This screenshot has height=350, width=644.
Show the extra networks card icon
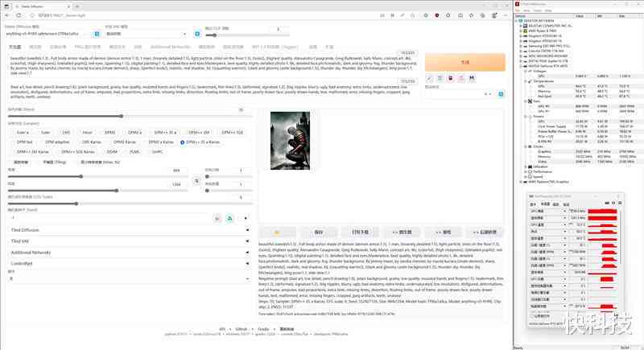(451, 78)
